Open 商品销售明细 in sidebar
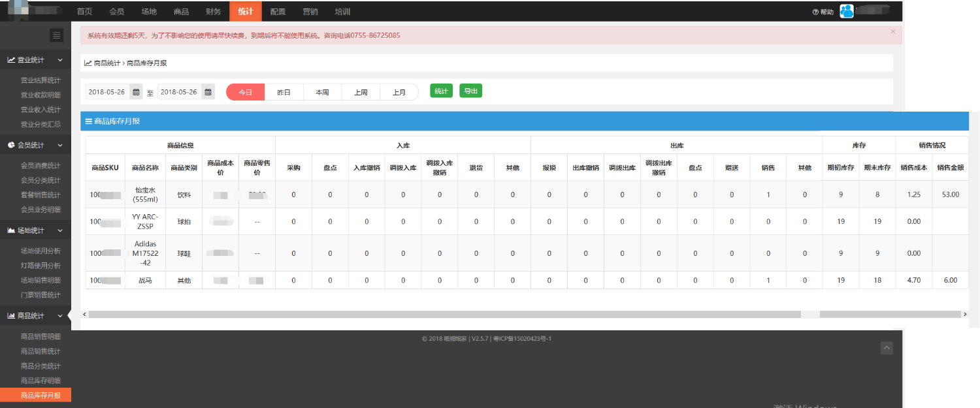980x408 pixels. coord(41,337)
